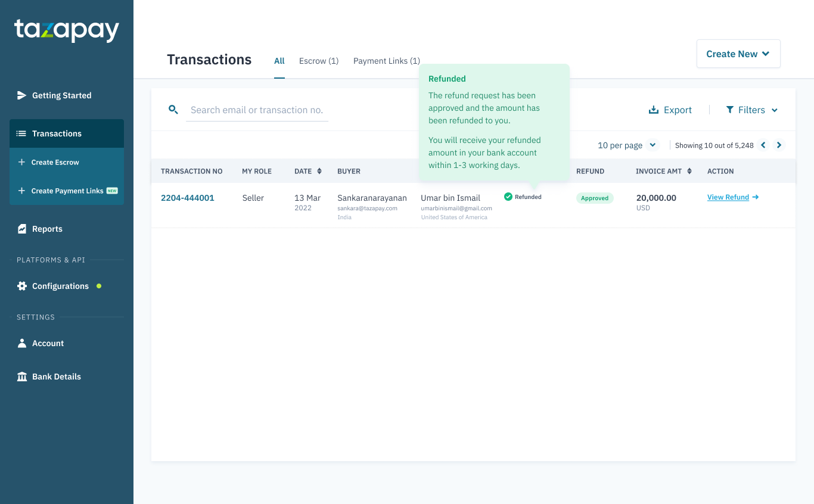Viewport: 814px width, 504px height.
Task: Click the plus icon beside Create Payment Links
Action: [21, 191]
